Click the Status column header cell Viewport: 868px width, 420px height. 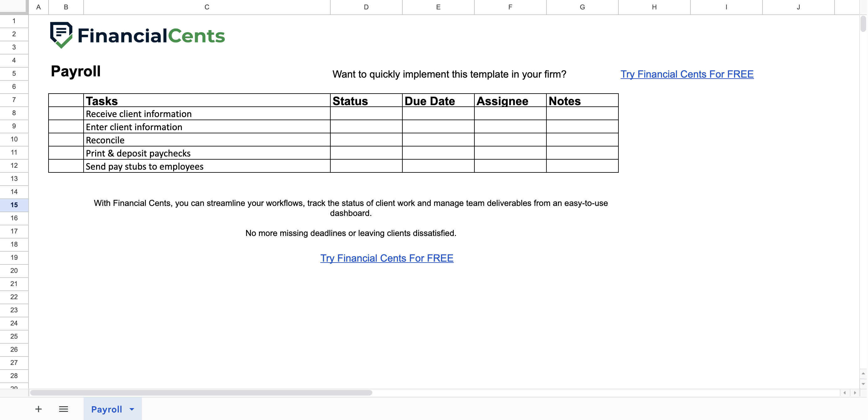(x=365, y=101)
